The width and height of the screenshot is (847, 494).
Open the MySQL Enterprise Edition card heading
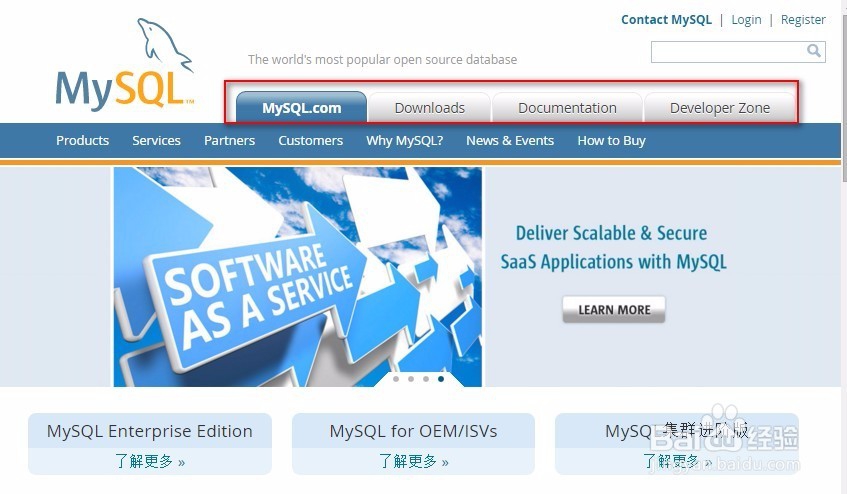click(x=150, y=431)
